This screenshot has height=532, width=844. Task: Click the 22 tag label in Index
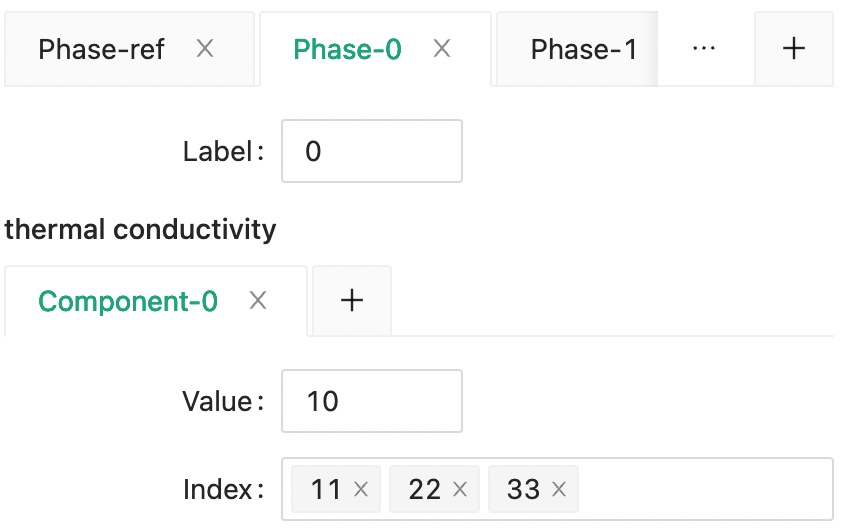[425, 490]
